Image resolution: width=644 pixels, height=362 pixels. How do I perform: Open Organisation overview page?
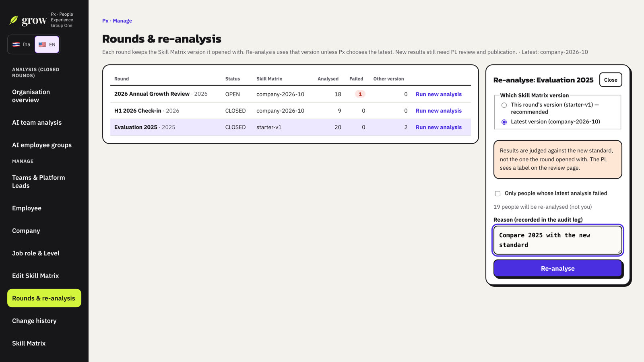[x=44, y=96]
